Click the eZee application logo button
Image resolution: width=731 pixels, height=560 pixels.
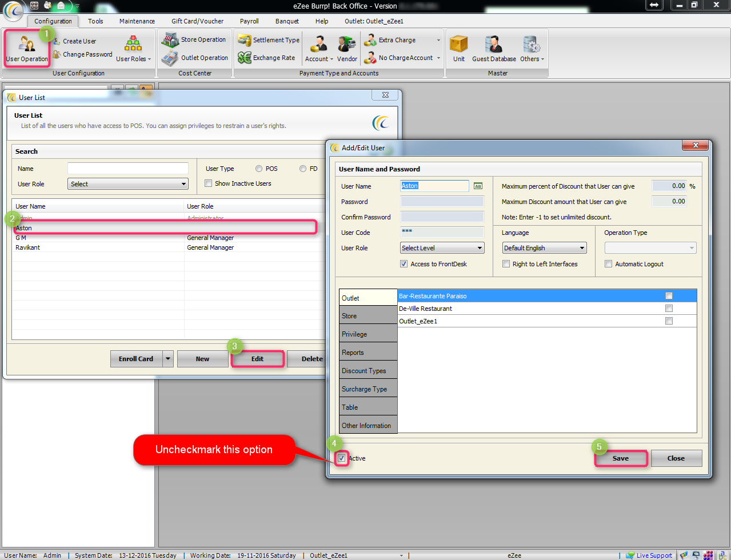pos(13,10)
